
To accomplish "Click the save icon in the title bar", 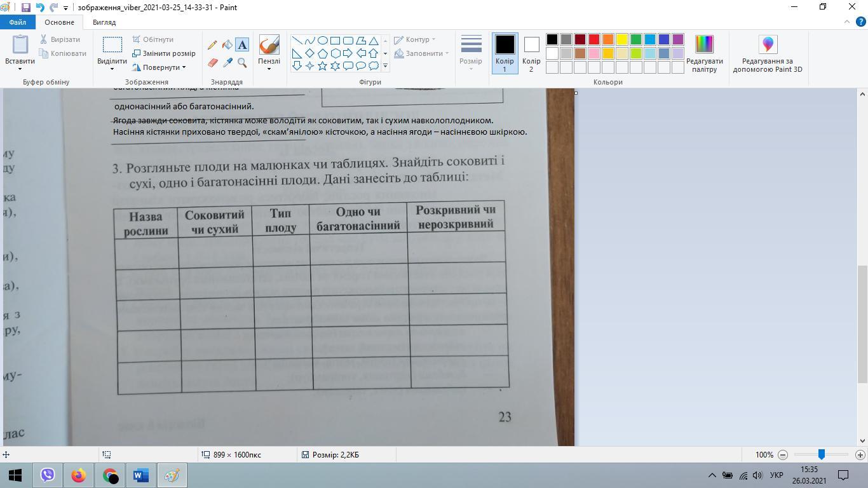I will tap(25, 8).
